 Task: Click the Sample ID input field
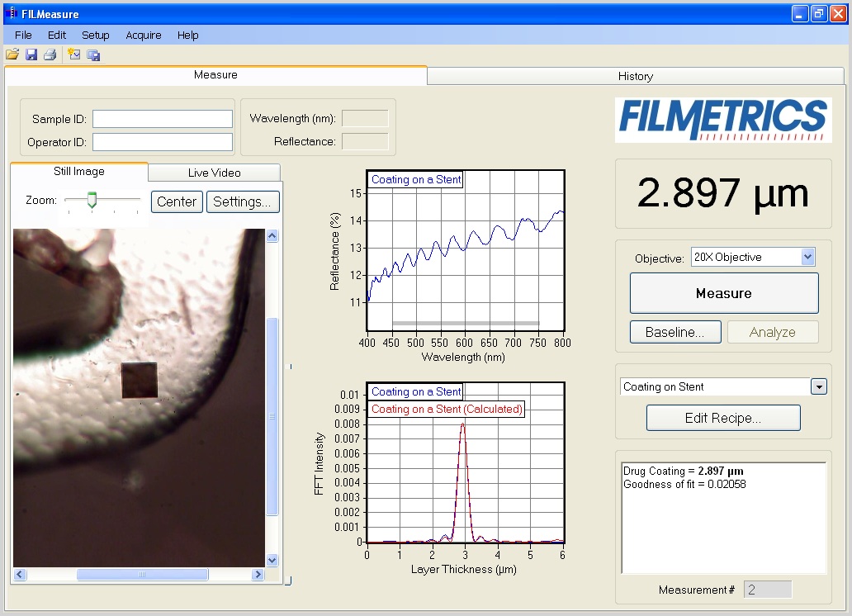163,119
